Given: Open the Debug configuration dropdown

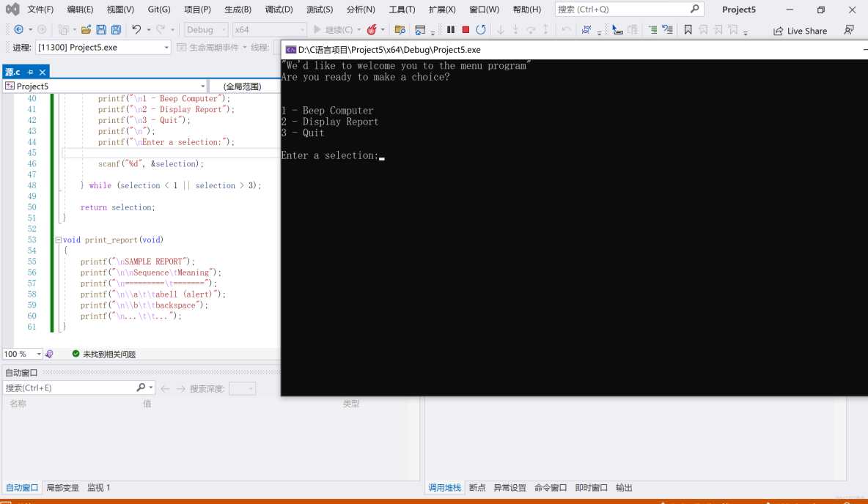Looking at the screenshot, I should tap(205, 29).
